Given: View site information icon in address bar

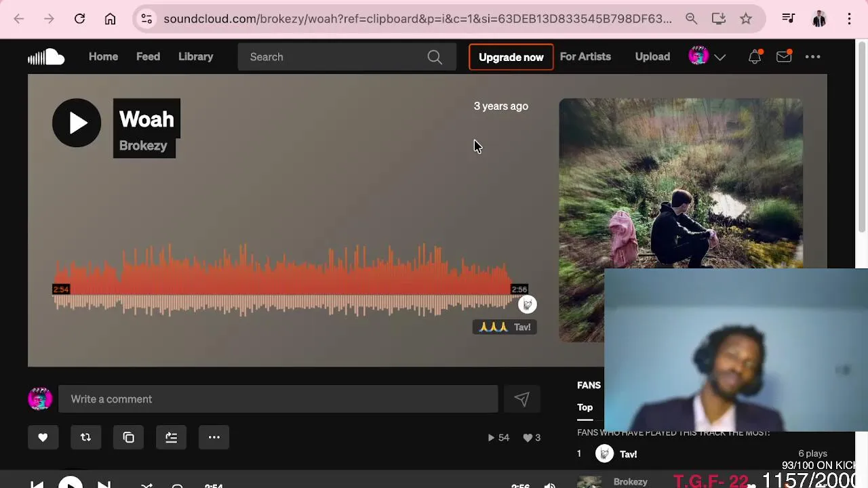Looking at the screenshot, I should tap(146, 19).
